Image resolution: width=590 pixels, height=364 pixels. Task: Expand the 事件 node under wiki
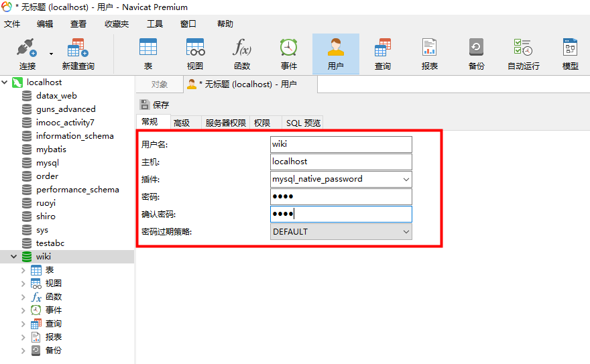[x=23, y=310]
